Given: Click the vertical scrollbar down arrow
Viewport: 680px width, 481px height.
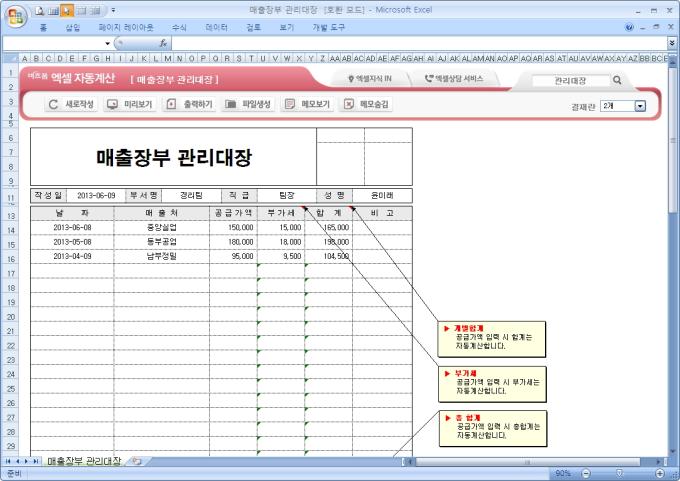Looking at the screenshot, I should pyautogui.click(x=673, y=452).
